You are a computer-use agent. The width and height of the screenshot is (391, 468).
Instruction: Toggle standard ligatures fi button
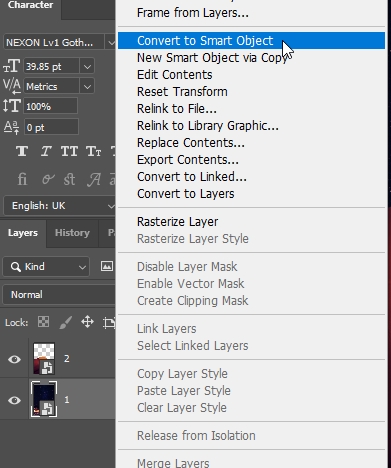pos(22,179)
